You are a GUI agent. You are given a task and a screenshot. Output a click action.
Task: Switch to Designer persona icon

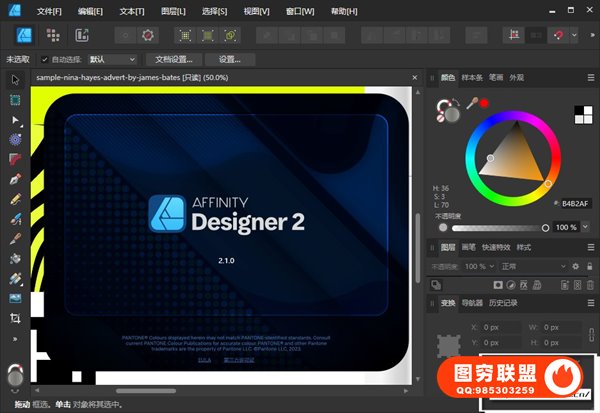tap(24, 35)
